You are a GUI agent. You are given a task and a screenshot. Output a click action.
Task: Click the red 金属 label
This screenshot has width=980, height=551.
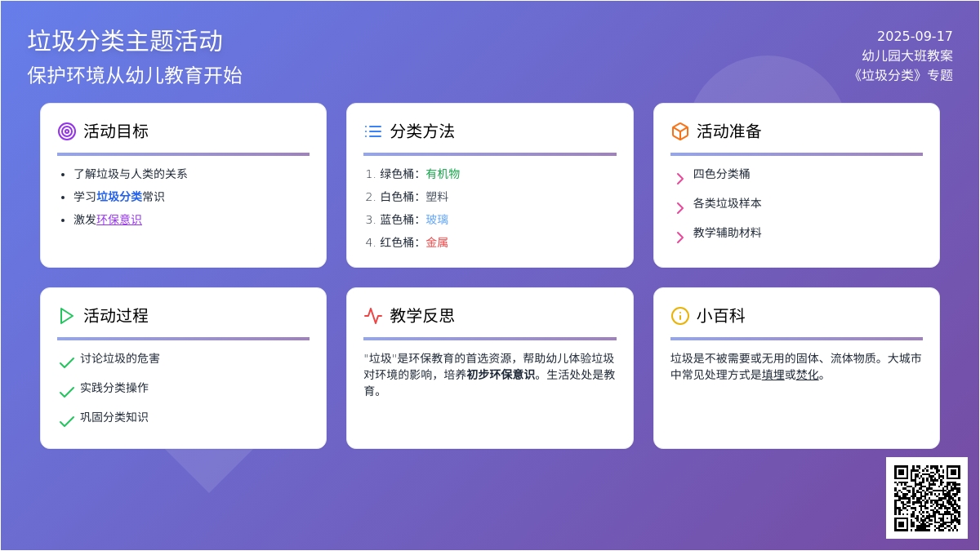pyautogui.click(x=437, y=242)
